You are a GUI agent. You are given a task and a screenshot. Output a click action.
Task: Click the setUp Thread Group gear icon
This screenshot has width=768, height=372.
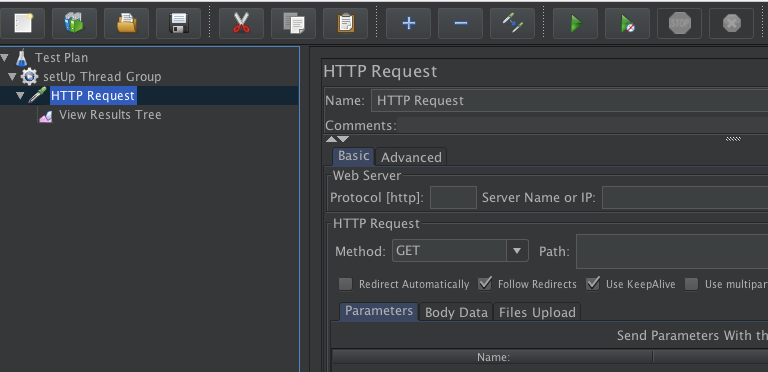click(29, 77)
